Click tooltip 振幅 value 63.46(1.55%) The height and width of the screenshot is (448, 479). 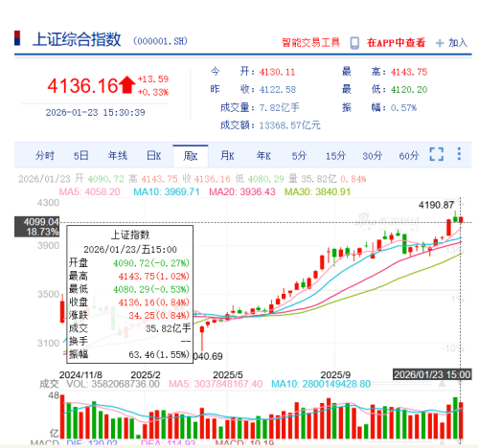159,354
